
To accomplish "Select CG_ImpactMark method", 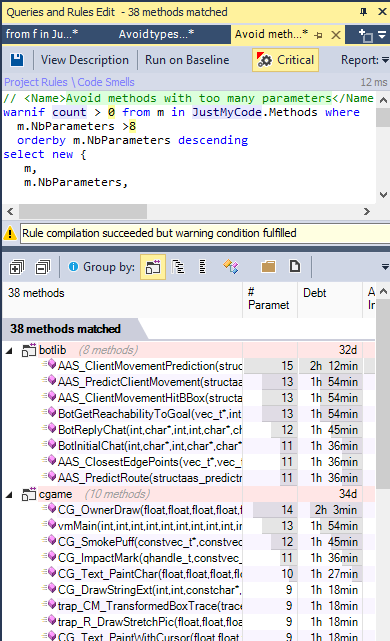I will pyautogui.click(x=150, y=558).
